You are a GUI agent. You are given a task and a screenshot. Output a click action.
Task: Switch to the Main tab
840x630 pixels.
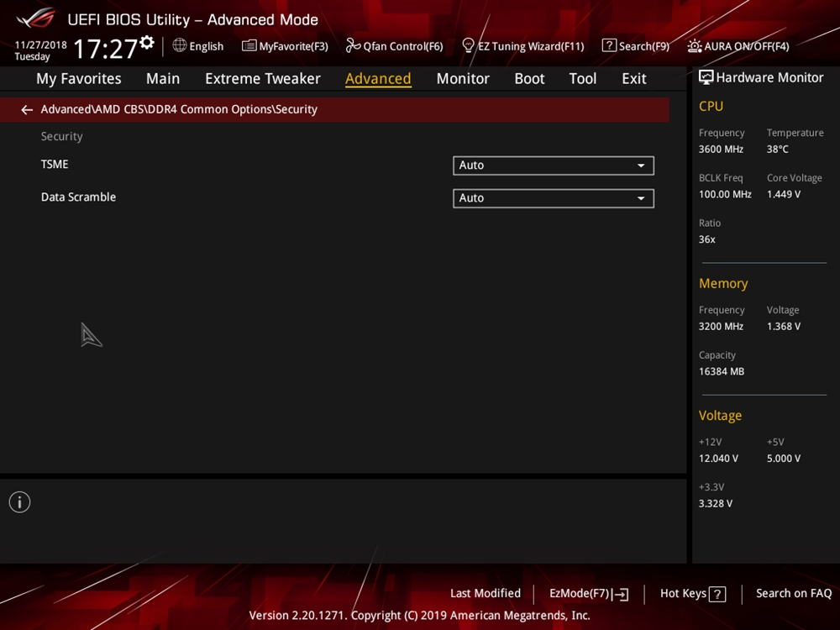tap(163, 79)
